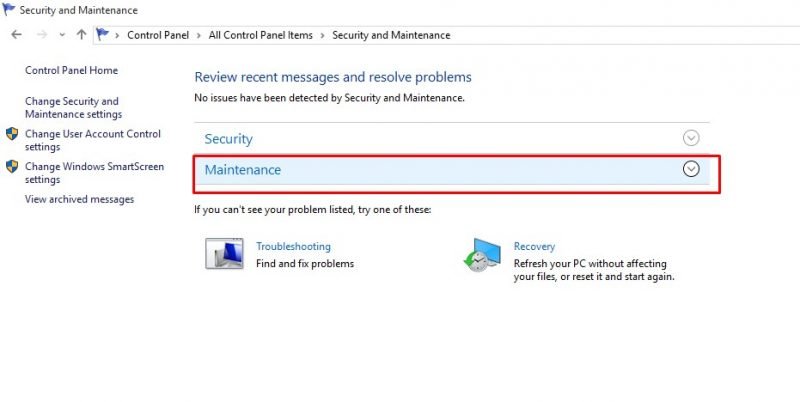The width and height of the screenshot is (800, 402).
Task: Open the recent locations dropdown arrow
Action: [x=62, y=35]
